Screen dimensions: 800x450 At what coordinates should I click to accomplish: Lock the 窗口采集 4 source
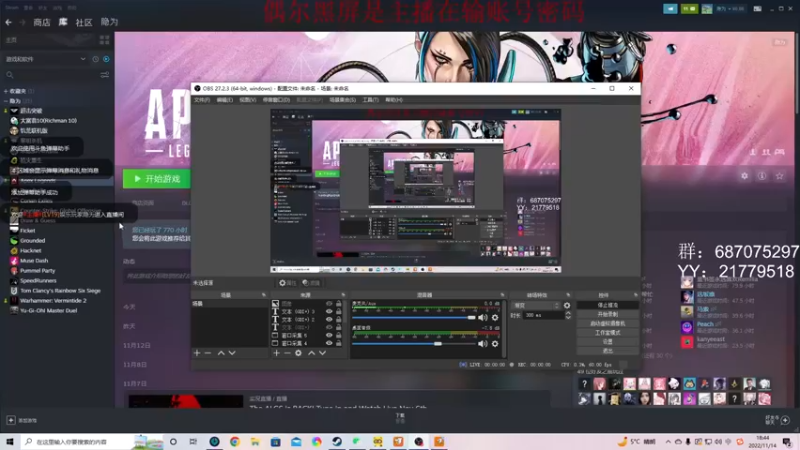click(338, 343)
